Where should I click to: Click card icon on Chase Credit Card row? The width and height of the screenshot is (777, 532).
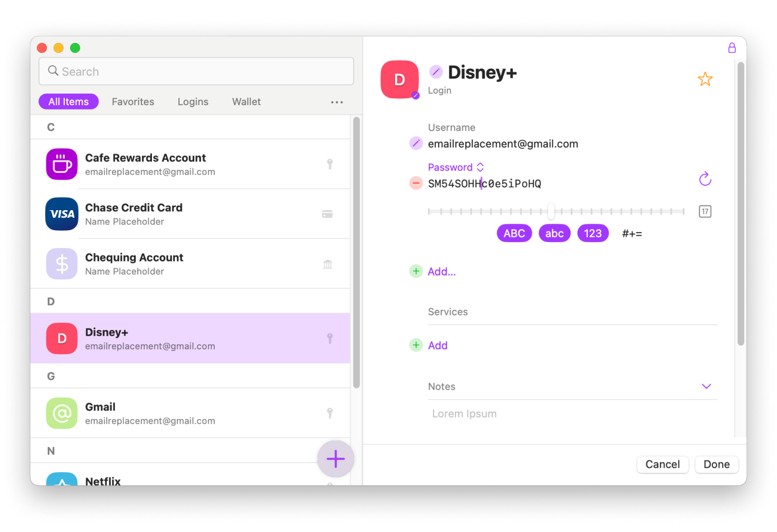(327, 214)
